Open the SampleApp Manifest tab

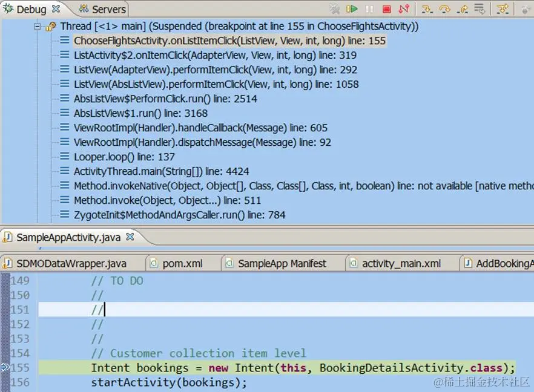tap(282, 263)
